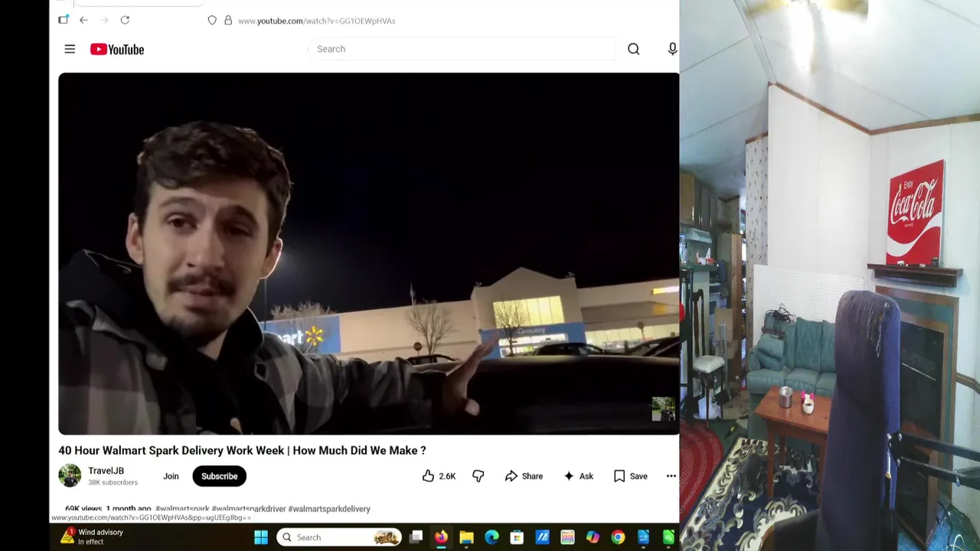Viewport: 980px width, 551px height.
Task: Open the #walmartsparkdriver hashtag link
Action: coord(249,509)
